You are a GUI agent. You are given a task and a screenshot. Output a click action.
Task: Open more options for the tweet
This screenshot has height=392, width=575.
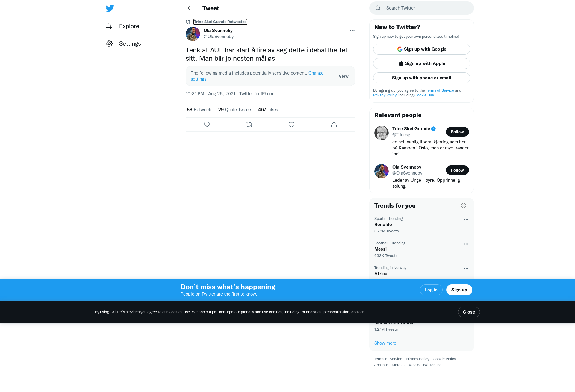(x=352, y=31)
